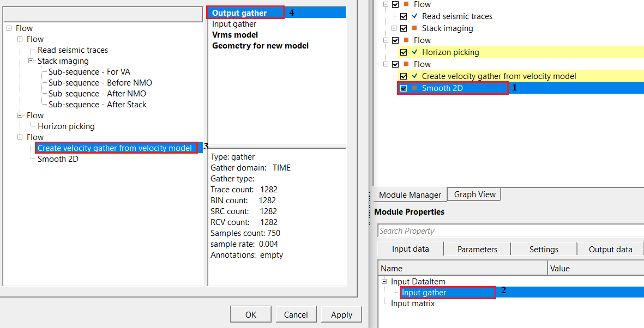Collapse Flow node above Horizon picking in dialog tree
This screenshot has width=644, height=328.
coord(20,116)
